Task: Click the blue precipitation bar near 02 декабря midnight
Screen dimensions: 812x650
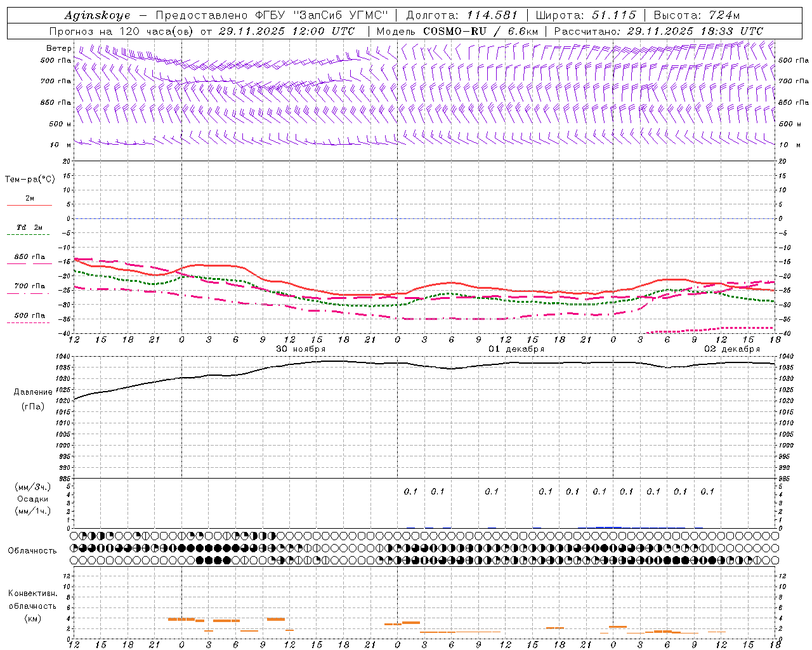Action: coord(608,527)
